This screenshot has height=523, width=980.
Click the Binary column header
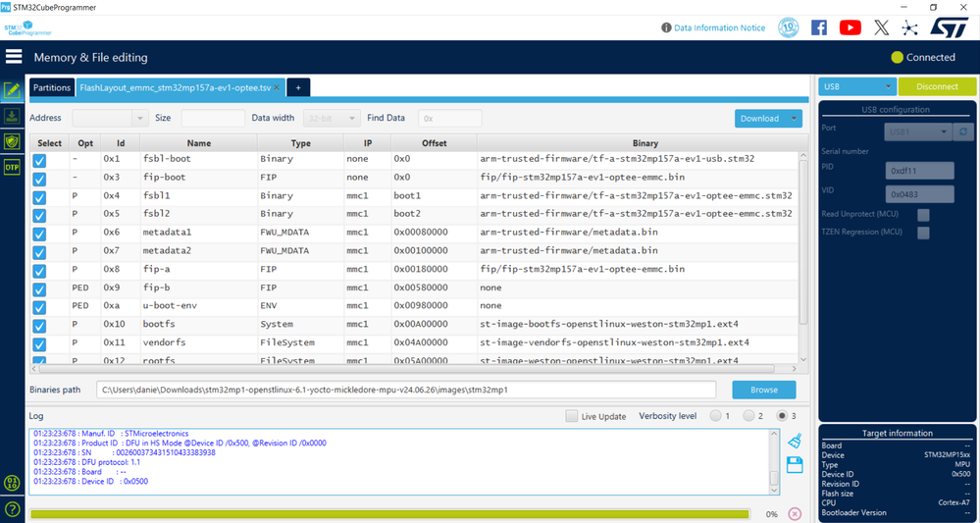645,143
